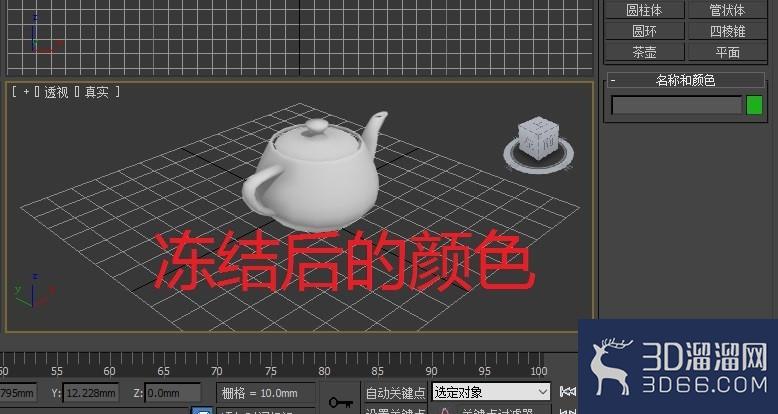The height and width of the screenshot is (414, 778).
Task: Collapse the 名称和颜色 rollout
Action: coord(685,80)
